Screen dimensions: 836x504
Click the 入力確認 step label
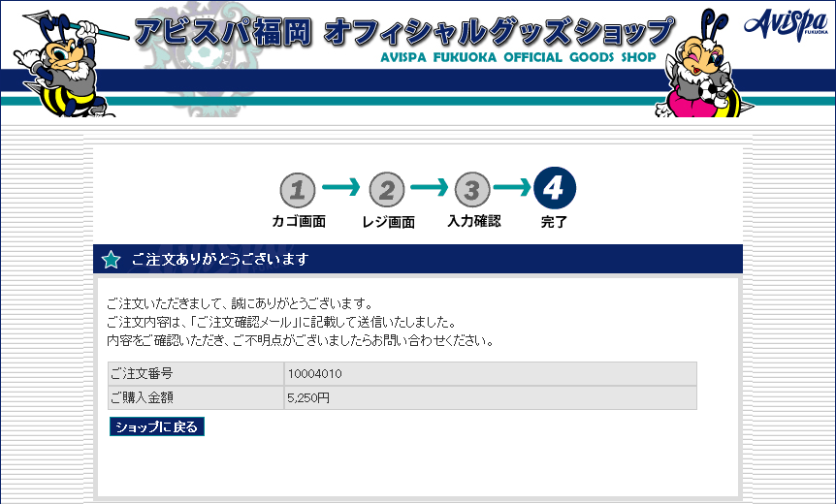(474, 221)
